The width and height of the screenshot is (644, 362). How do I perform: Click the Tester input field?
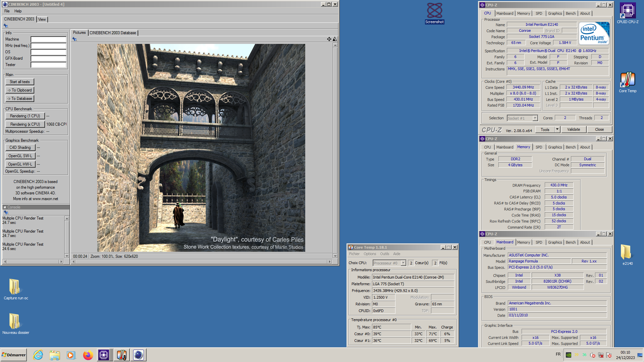point(49,65)
